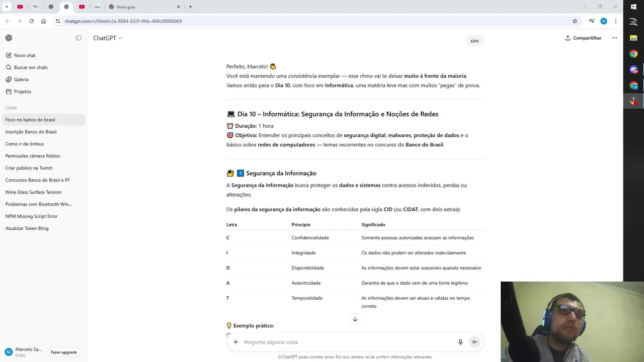
Task: Open Discord from taskbar
Action: (633, 69)
